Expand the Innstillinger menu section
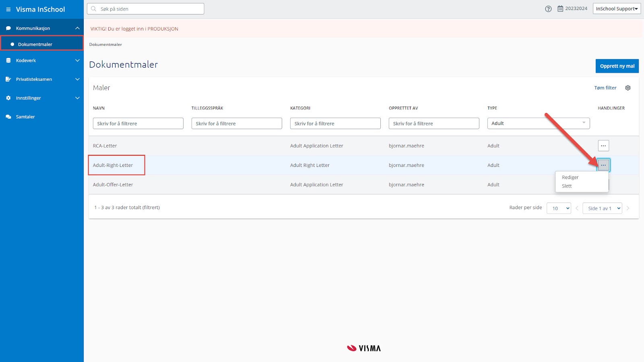 [77, 98]
